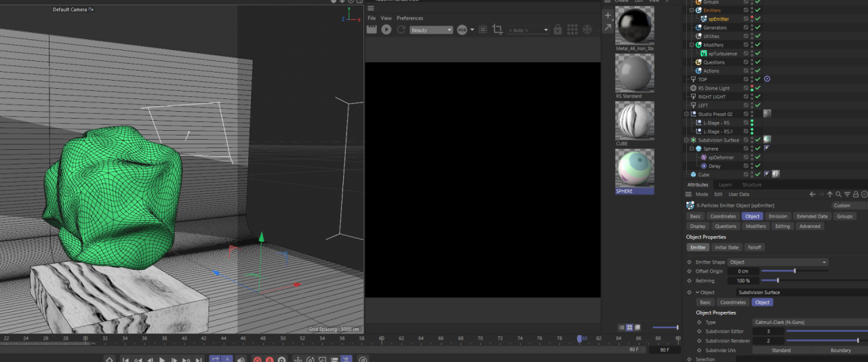Click the material tag on Subdivision Surface
The height and width of the screenshot is (362, 868).
pyautogui.click(x=767, y=140)
